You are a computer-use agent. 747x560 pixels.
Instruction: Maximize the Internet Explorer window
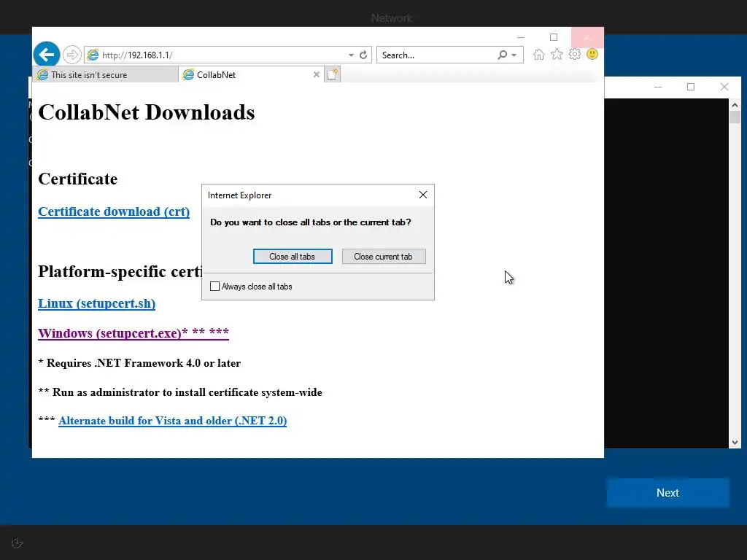point(554,37)
